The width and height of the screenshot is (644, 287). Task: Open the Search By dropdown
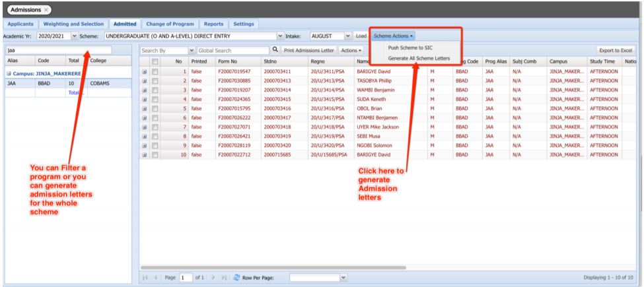[192, 50]
